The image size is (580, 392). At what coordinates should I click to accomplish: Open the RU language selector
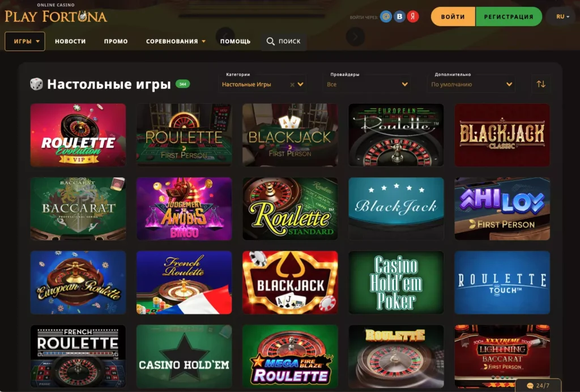pos(562,16)
